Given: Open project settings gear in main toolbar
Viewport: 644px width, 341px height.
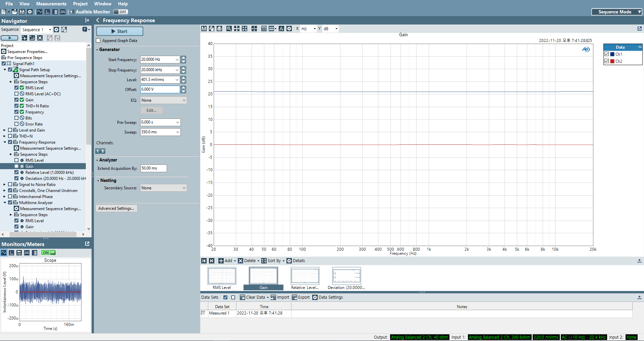Looking at the screenshot, I should 30,12.
